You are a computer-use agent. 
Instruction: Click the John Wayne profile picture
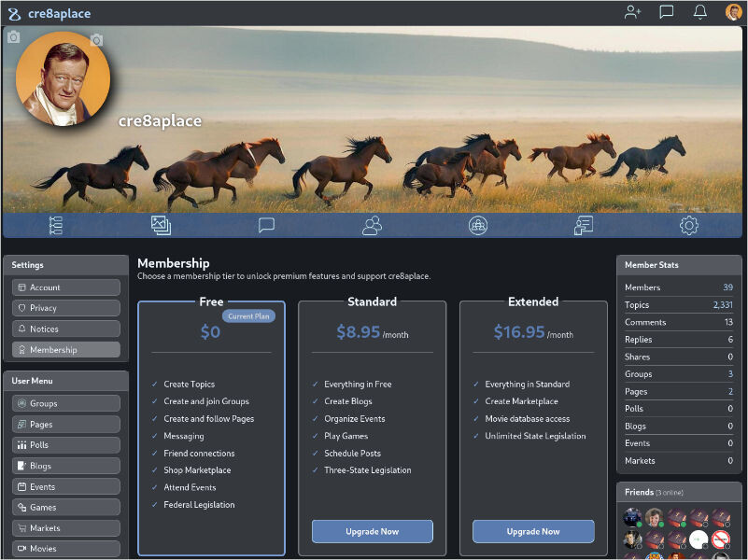(x=63, y=78)
